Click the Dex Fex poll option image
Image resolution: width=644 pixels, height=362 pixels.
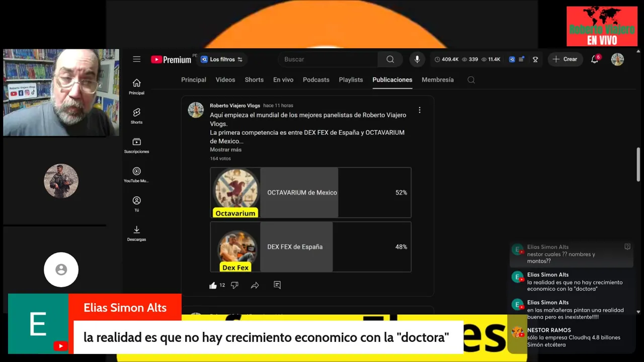pos(235,247)
